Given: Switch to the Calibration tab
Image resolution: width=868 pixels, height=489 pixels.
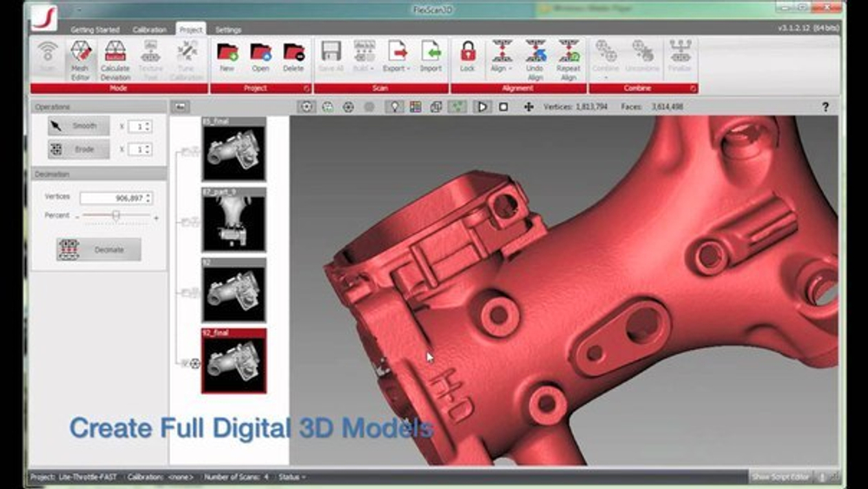Looking at the screenshot, I should click(149, 30).
